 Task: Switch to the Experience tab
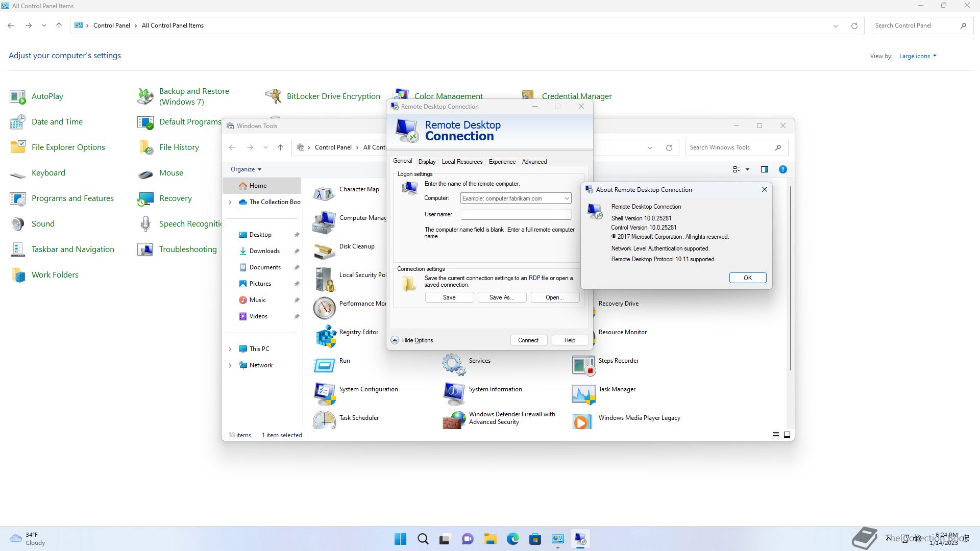click(x=502, y=162)
